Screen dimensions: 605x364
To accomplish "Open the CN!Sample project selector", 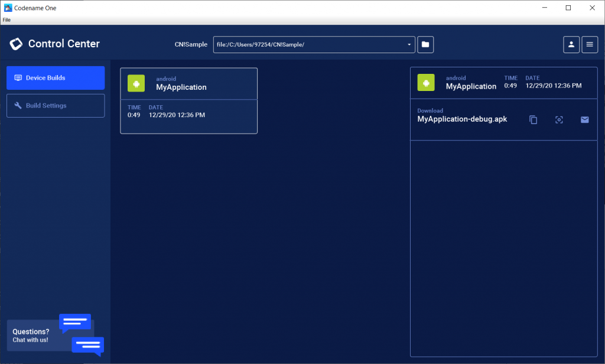I will pyautogui.click(x=190, y=44).
